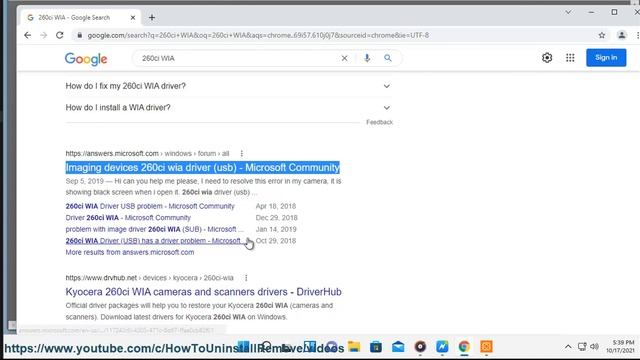Open "Driver 260ci WIA - Microsoft Community" sublink
The width and height of the screenshot is (640, 360).
[128, 218]
